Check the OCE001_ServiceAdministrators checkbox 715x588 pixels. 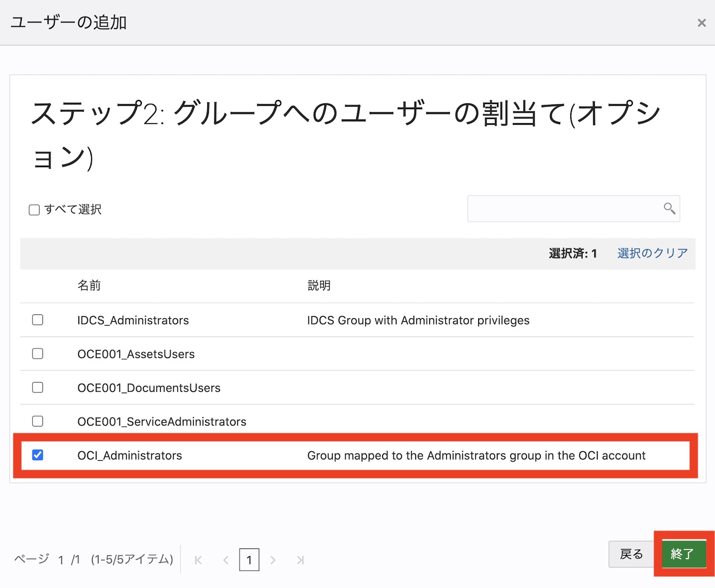point(37,420)
